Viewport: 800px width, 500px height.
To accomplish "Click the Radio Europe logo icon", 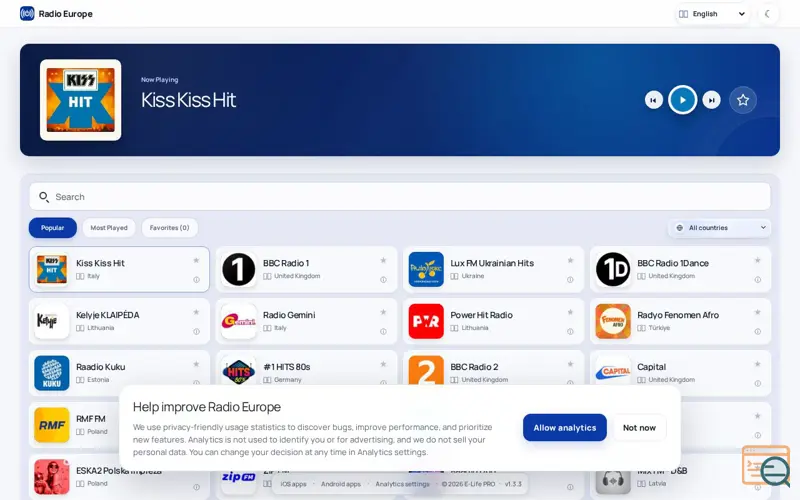I will (27, 13).
